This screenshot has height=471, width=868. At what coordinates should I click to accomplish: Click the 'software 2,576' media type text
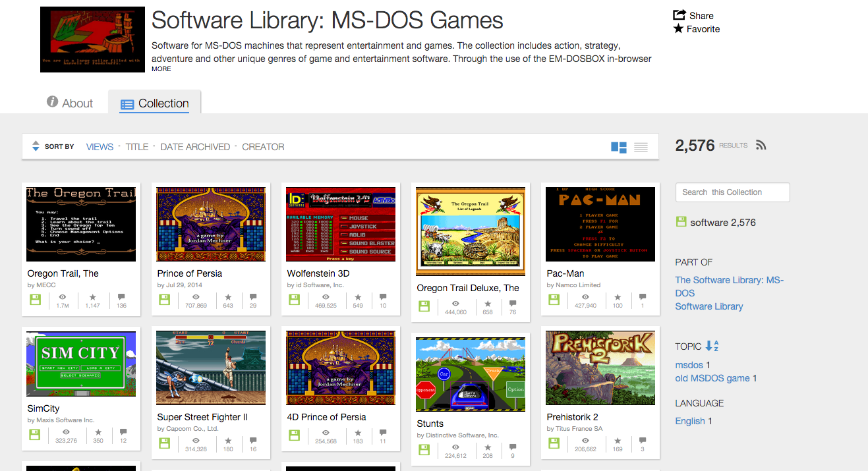pos(723,223)
